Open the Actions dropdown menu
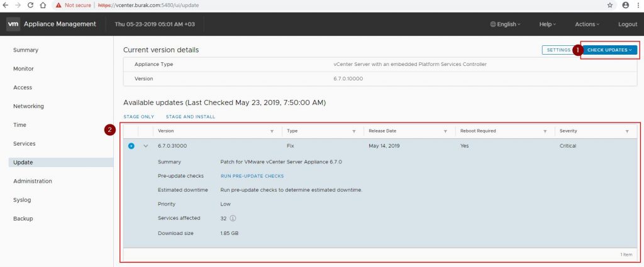Image resolution: width=644 pixels, height=267 pixels. [x=587, y=25]
